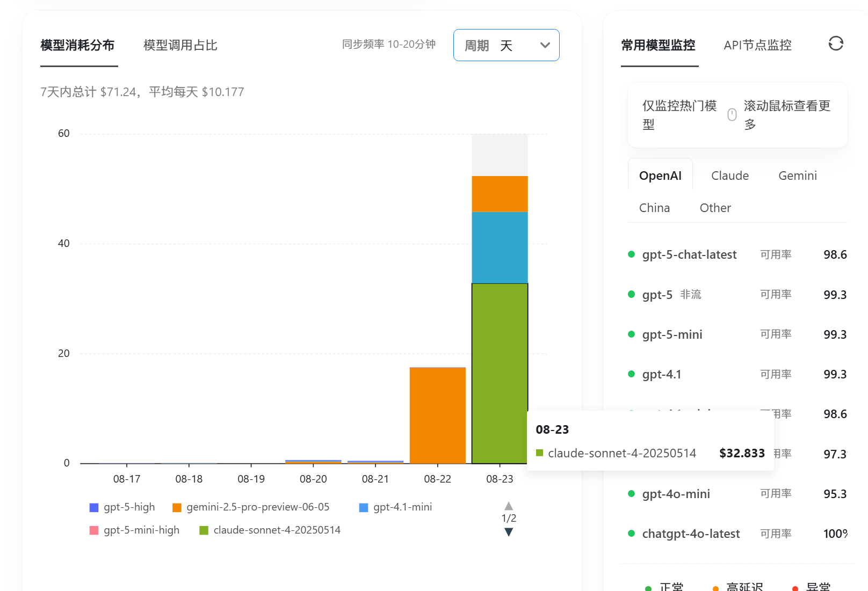This screenshot has width=868, height=591.
Task: Click the refresh icon in monitoring panel
Action: point(835,43)
